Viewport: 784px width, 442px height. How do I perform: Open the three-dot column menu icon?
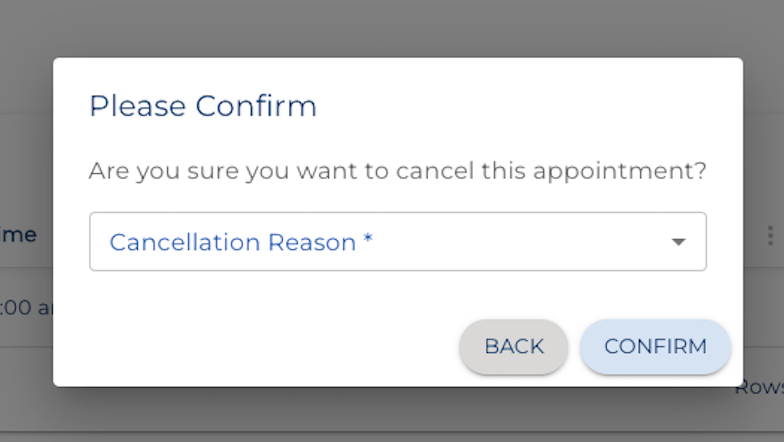pos(769,235)
